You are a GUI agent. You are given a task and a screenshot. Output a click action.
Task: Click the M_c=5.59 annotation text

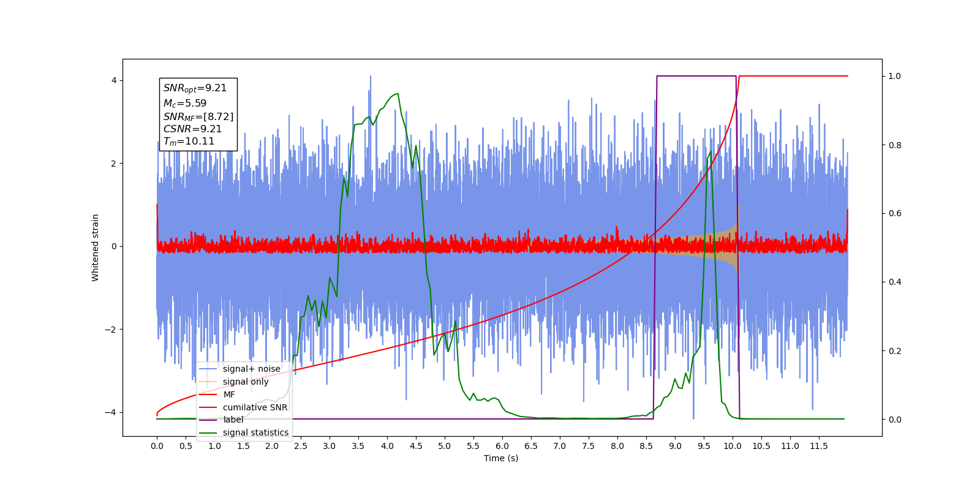185,104
